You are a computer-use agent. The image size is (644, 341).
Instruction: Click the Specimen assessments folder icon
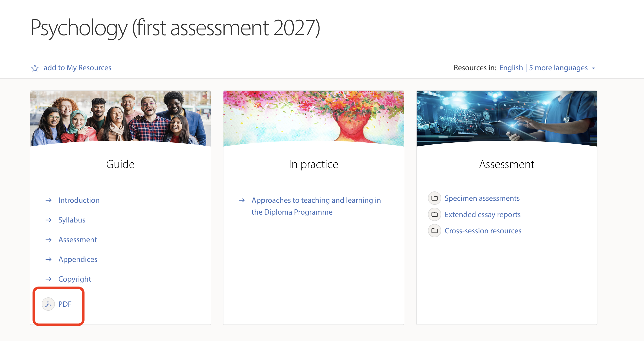[435, 198]
